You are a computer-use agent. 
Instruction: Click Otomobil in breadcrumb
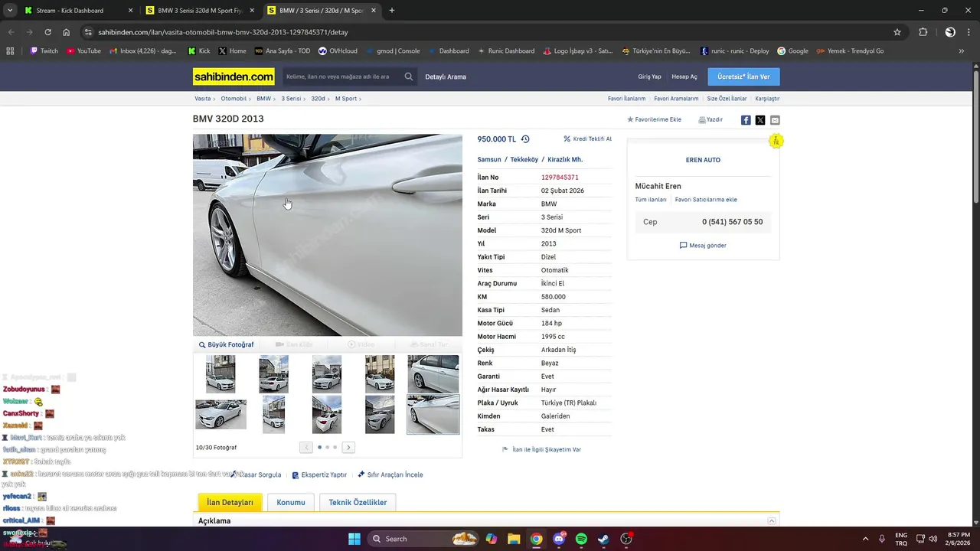point(234,99)
